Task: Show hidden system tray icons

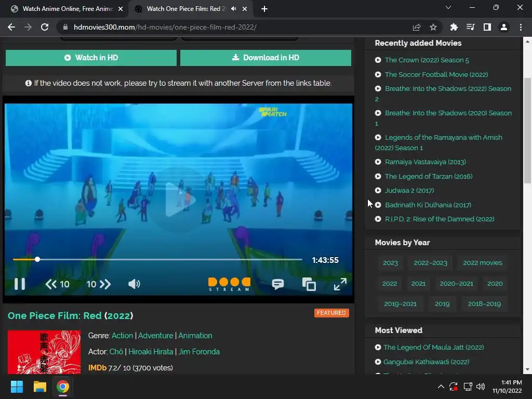Action: pyautogui.click(x=441, y=387)
